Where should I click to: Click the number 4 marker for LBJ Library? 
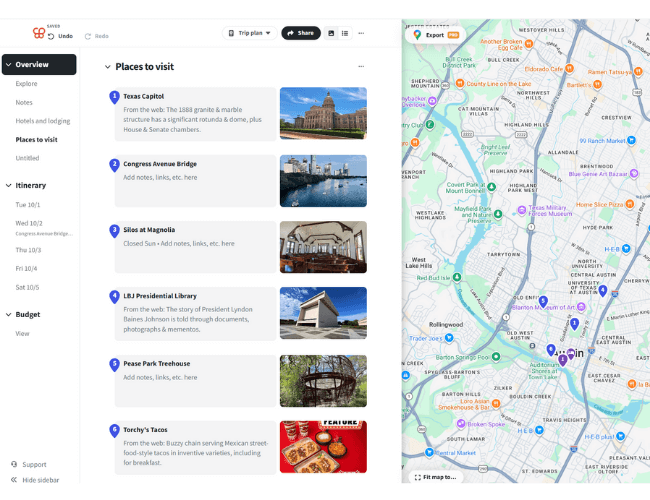tap(114, 297)
